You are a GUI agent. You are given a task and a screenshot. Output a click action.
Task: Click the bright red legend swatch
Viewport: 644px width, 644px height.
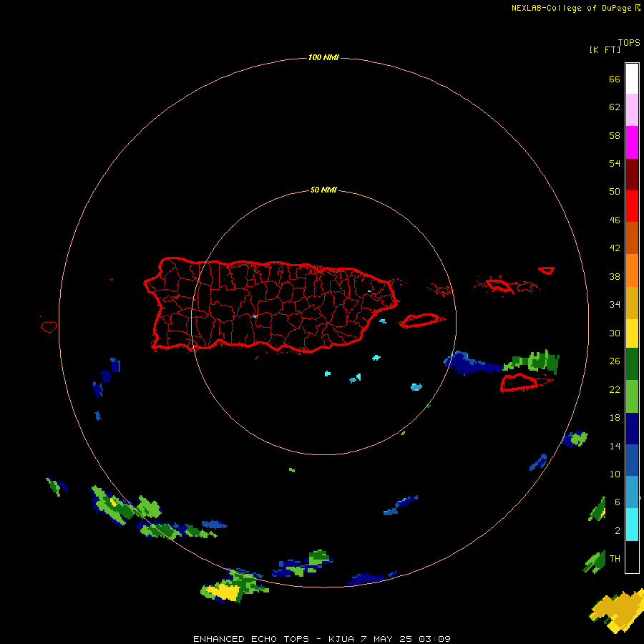632,206
